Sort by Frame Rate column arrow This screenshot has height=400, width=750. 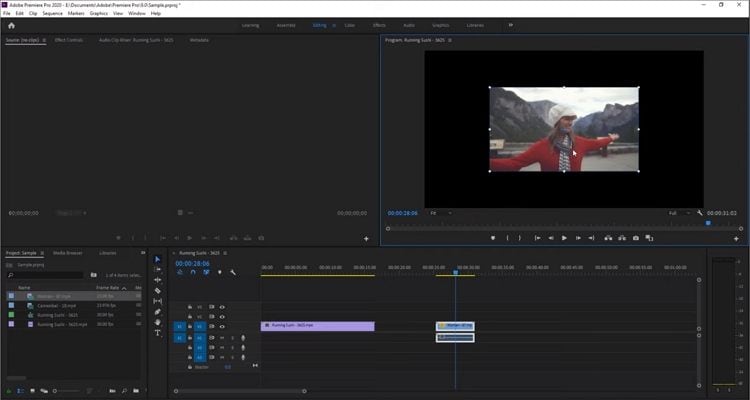click(x=124, y=288)
